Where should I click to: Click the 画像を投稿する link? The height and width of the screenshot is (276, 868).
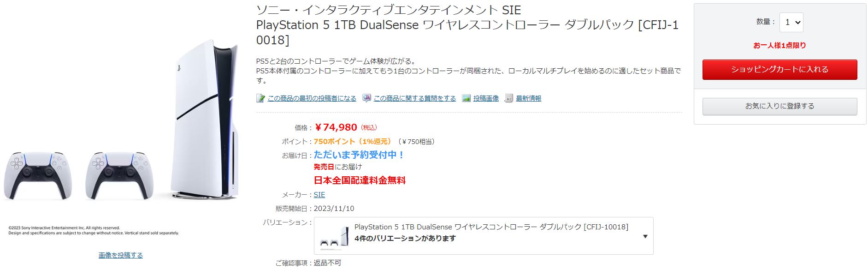pyautogui.click(x=121, y=255)
